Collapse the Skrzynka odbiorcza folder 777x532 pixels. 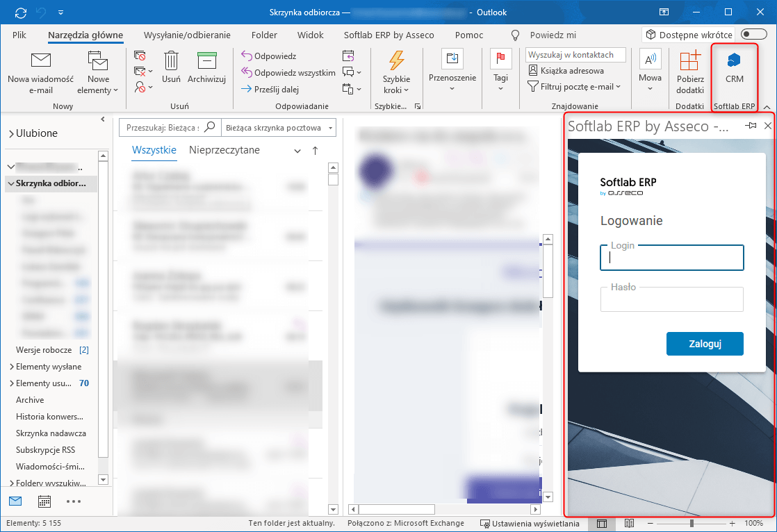pyautogui.click(x=11, y=183)
